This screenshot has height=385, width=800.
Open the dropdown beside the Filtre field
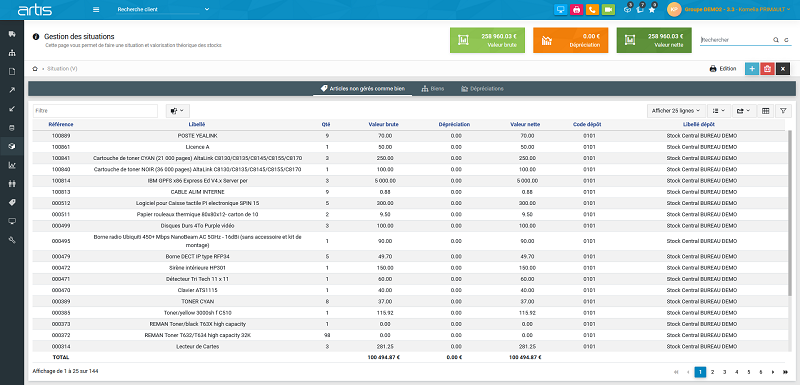pos(178,111)
